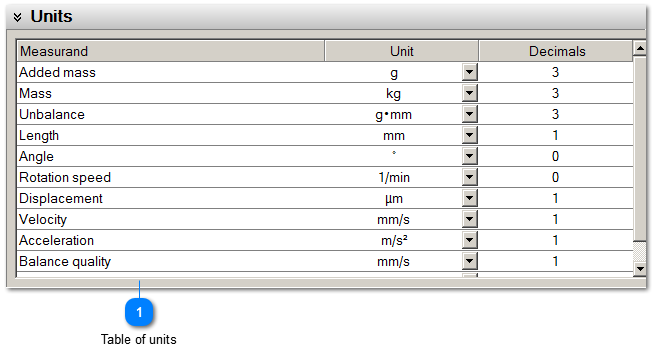Select the Unbalance row label
657x363 pixels.
[52, 114]
